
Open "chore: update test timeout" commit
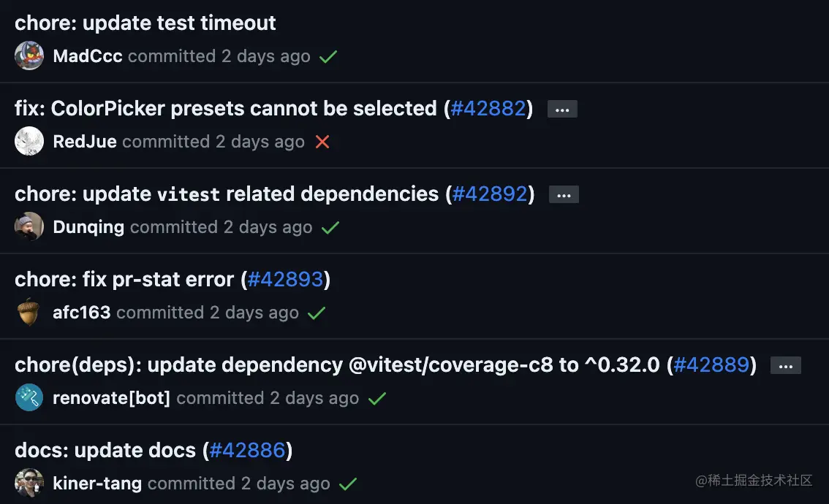click(145, 23)
